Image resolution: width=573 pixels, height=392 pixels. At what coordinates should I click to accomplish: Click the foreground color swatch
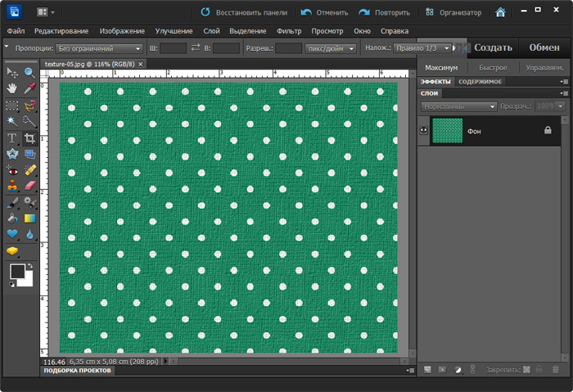coord(17,272)
